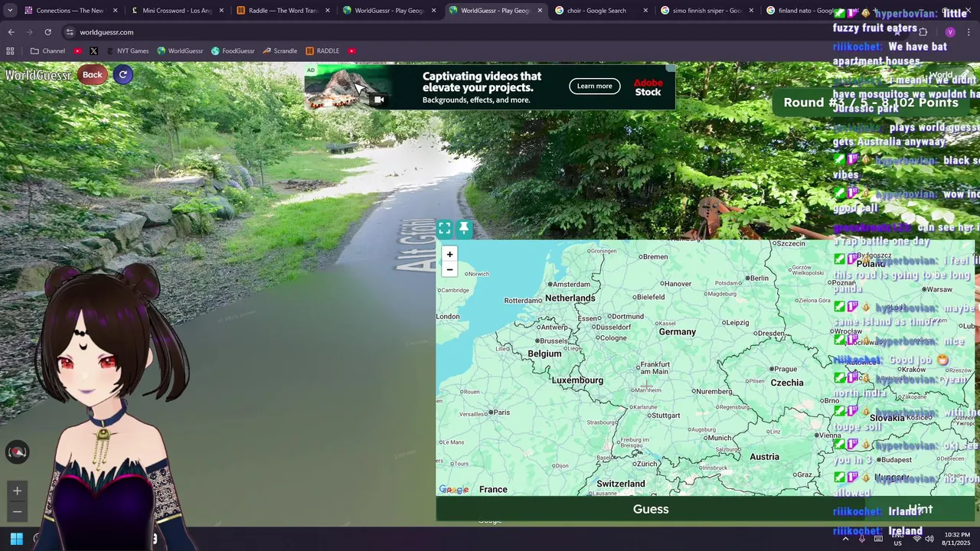Click on Amsterdam on the map
Viewport: 980px width, 551px height.
tap(571, 285)
